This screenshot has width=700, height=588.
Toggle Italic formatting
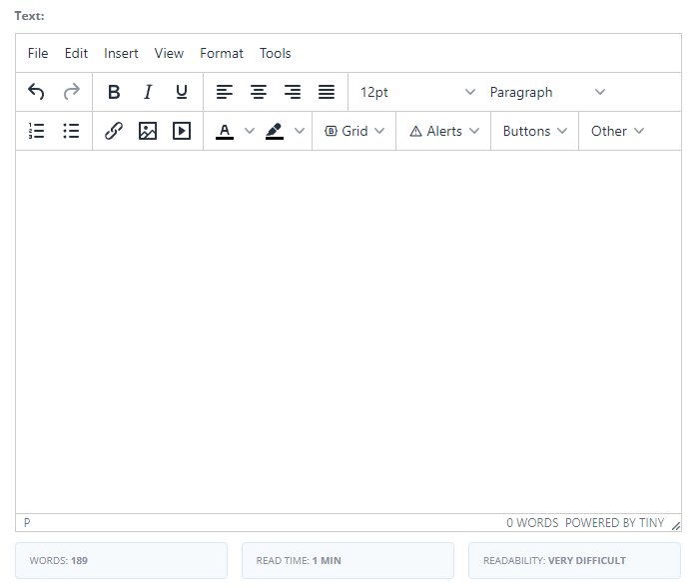(148, 92)
